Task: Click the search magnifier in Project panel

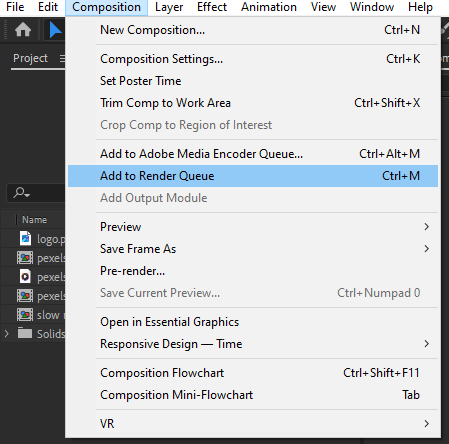Action: click(21, 193)
